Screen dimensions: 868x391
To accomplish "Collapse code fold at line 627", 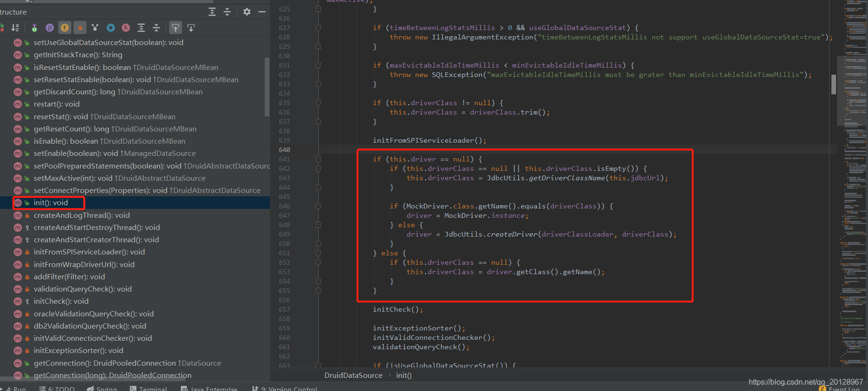I will pos(318,28).
